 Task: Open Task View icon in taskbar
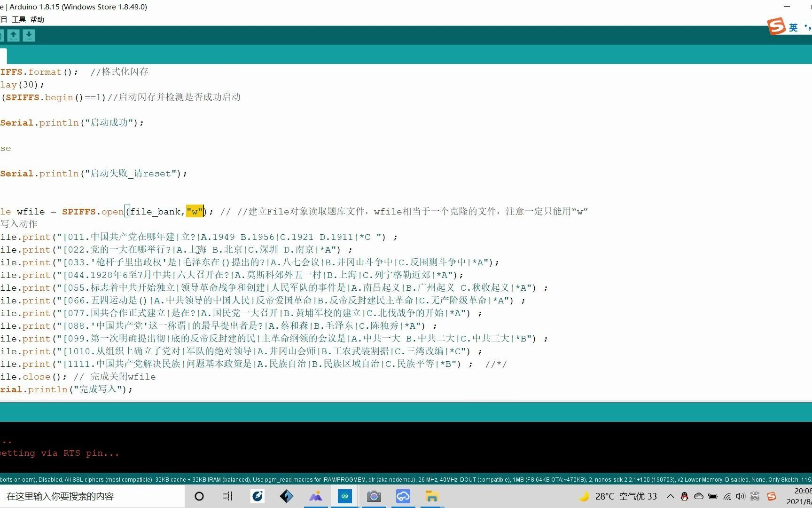tap(227, 496)
